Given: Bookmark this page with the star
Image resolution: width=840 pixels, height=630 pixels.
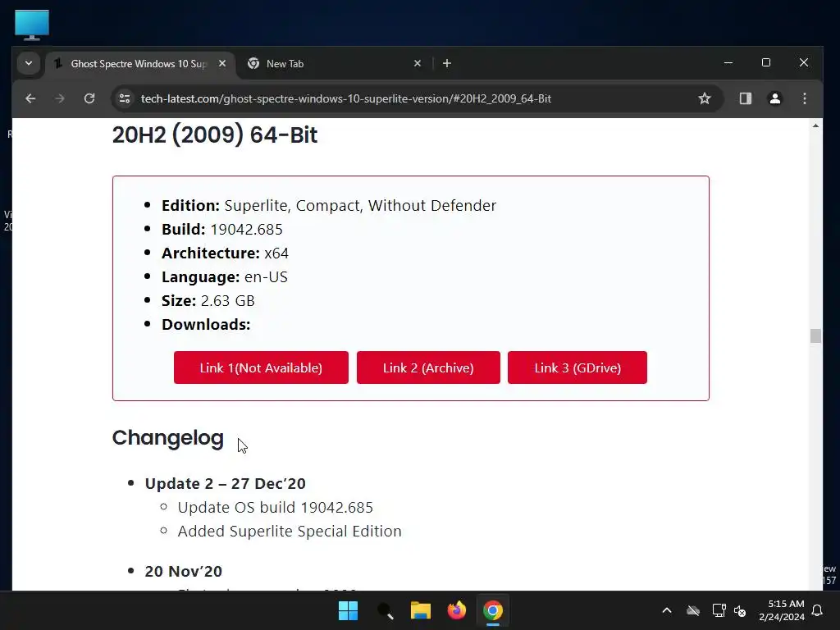Looking at the screenshot, I should point(705,98).
